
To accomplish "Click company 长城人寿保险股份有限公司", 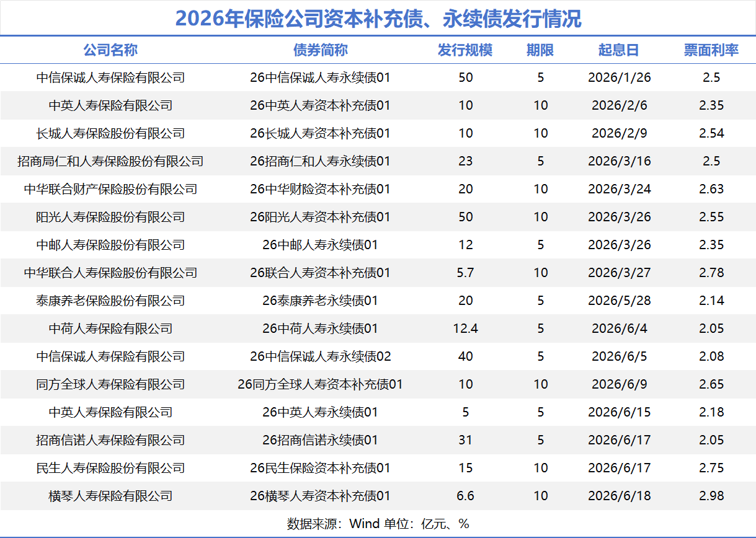I will click(110, 133).
